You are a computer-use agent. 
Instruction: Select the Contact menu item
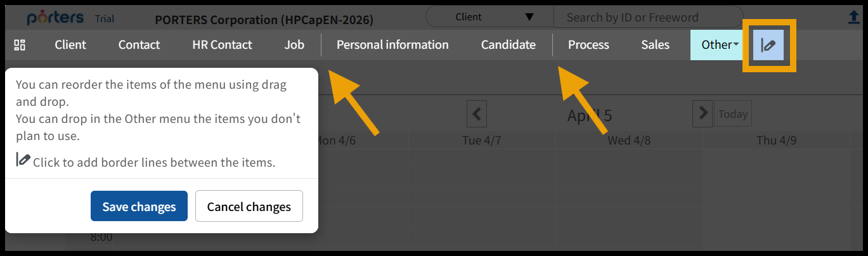[x=139, y=45]
